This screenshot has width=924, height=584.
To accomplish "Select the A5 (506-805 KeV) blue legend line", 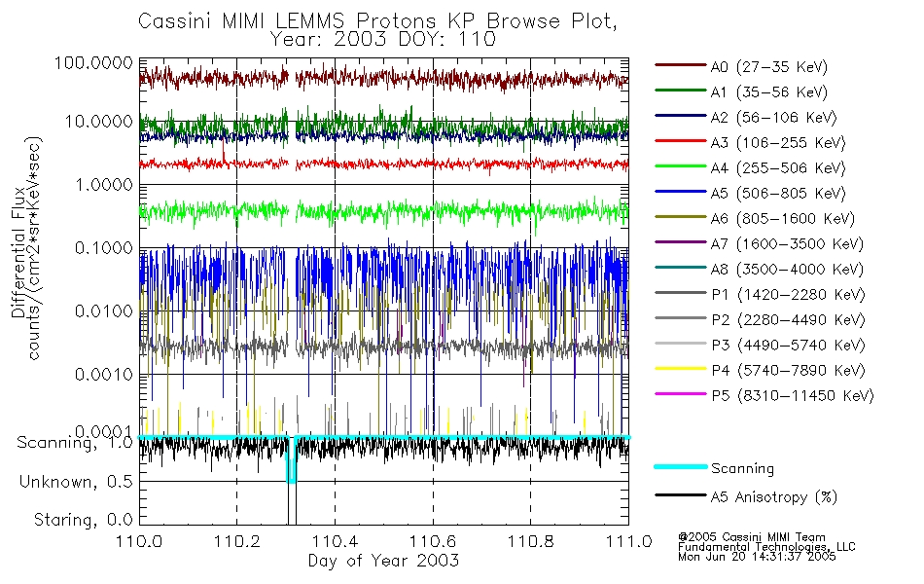I will point(680,191).
